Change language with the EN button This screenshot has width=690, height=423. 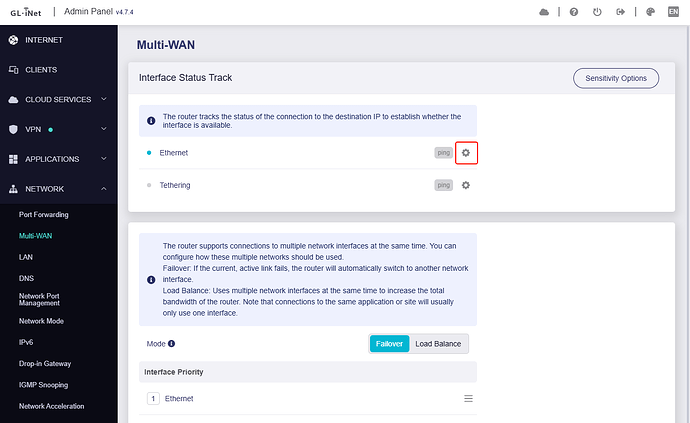pyautogui.click(x=673, y=12)
